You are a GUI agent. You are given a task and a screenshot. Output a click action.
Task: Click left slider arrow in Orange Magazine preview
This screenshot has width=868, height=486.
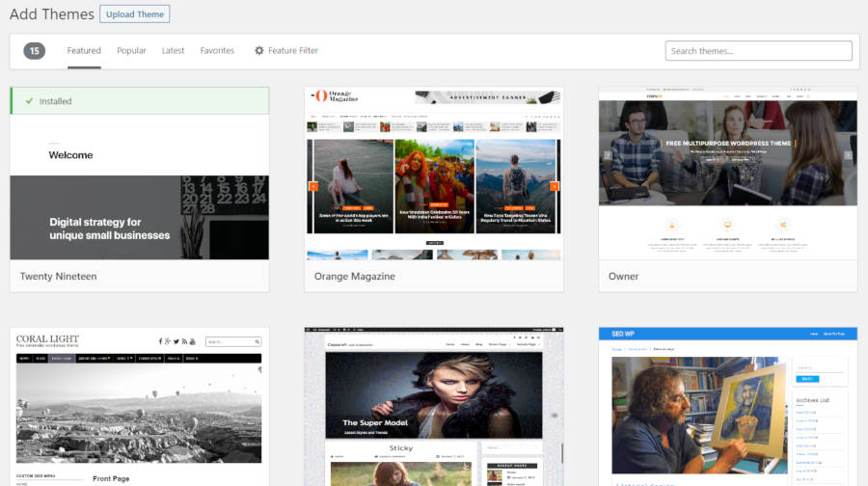(x=313, y=186)
